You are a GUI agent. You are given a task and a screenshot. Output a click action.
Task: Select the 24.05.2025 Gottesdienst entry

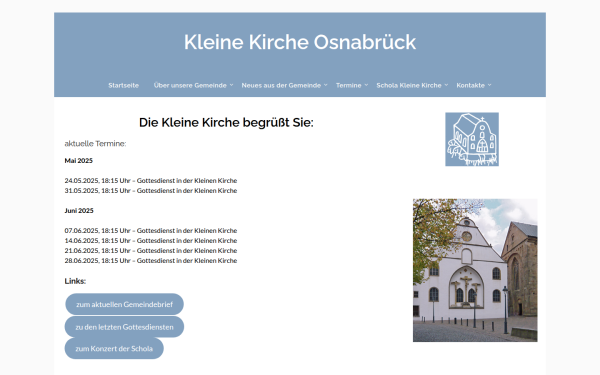(151, 181)
